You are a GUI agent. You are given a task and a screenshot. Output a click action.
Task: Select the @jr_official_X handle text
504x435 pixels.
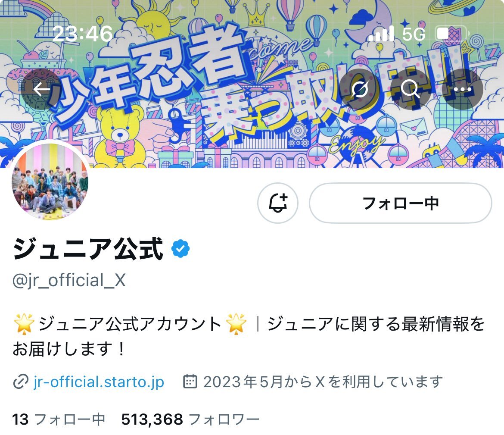coord(69,281)
